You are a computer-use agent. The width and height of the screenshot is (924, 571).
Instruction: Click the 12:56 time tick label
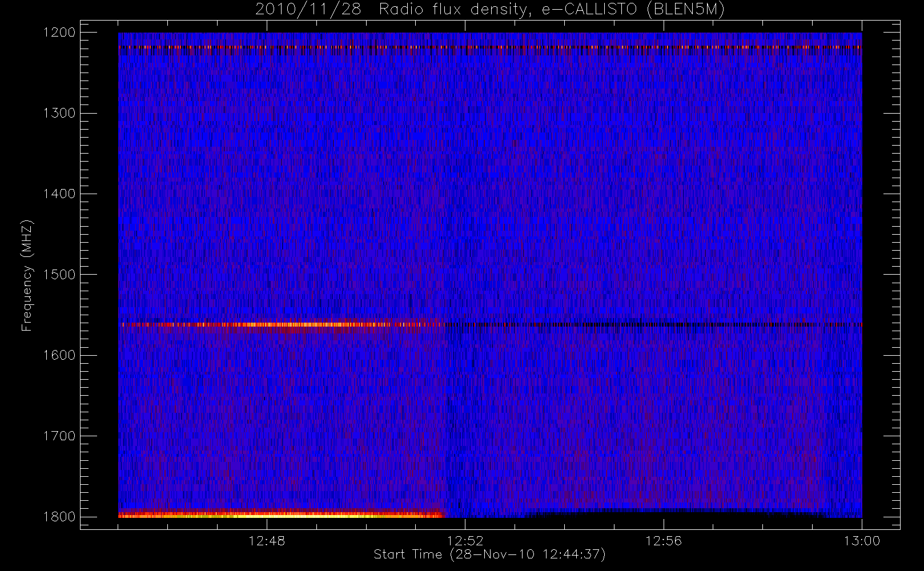(664, 541)
